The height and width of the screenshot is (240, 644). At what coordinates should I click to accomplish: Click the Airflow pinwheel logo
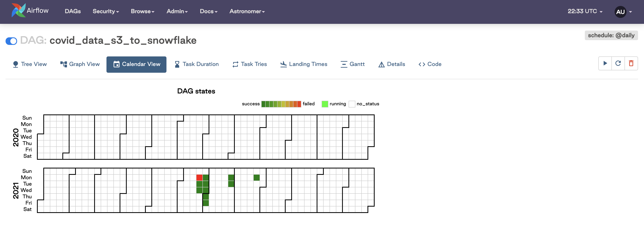[18, 10]
